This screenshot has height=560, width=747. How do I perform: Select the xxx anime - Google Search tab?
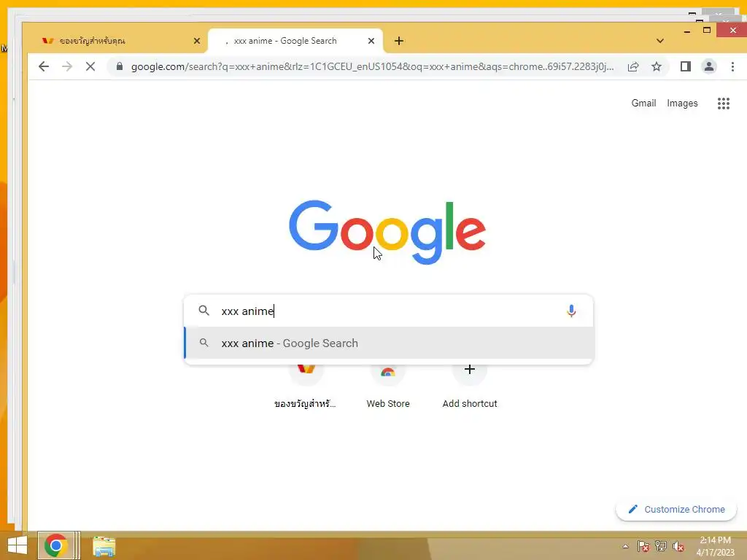(x=295, y=41)
